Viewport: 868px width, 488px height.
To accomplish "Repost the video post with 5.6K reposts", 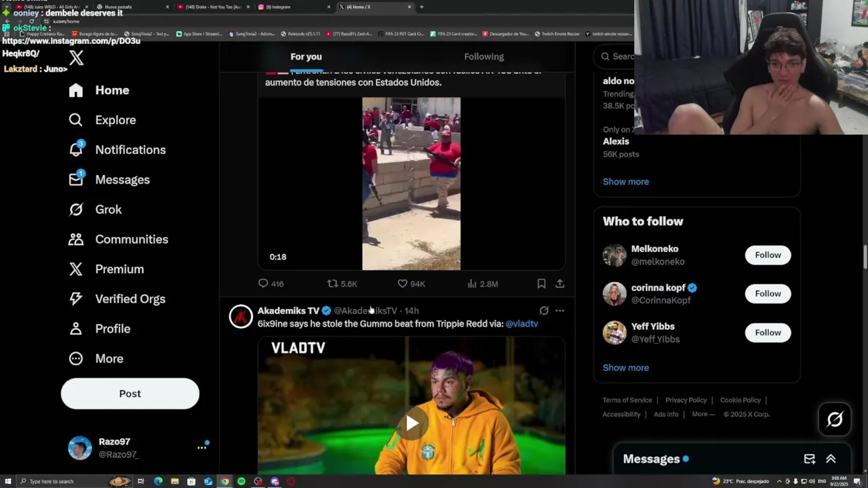I will click(342, 284).
